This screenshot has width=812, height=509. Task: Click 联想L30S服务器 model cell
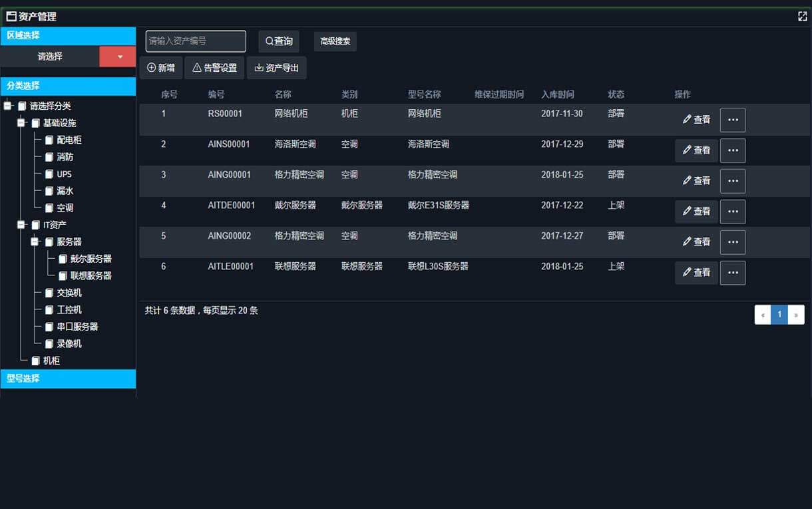point(438,266)
